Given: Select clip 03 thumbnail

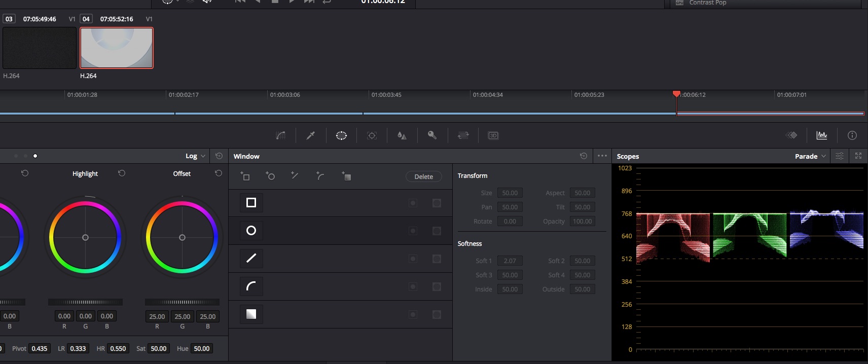Looking at the screenshot, I should (40, 48).
